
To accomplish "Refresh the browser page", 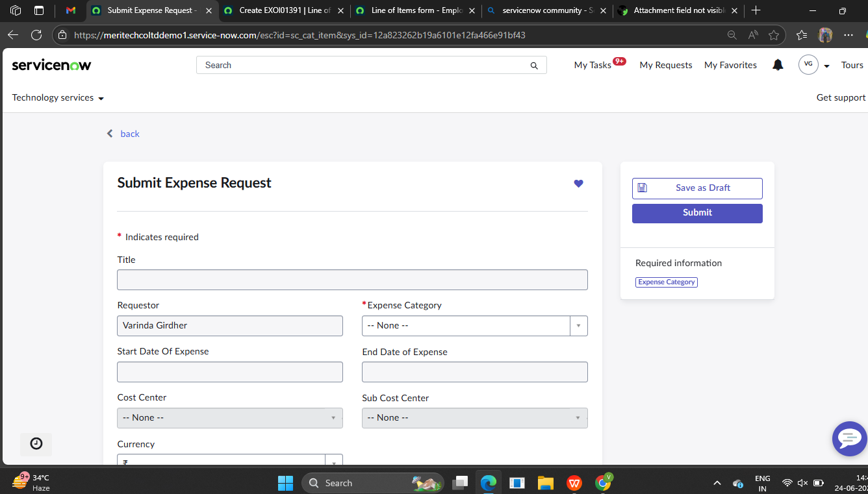I will tap(36, 35).
